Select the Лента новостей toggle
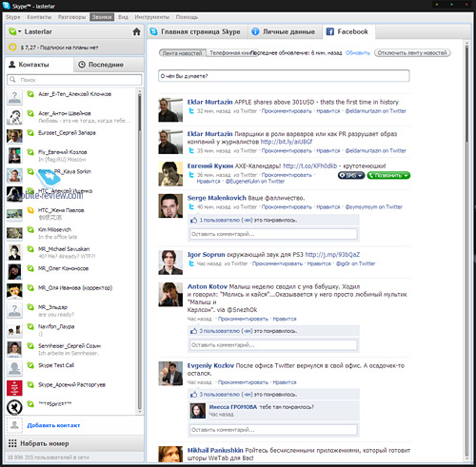This screenshot has height=467, width=476. tap(183, 53)
